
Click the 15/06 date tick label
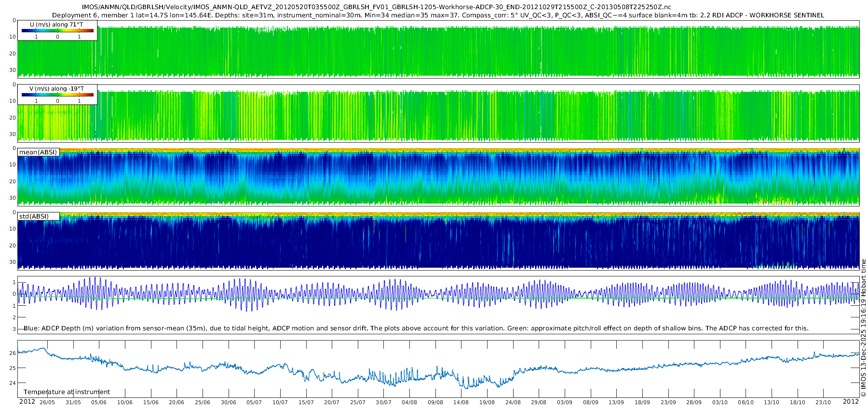click(x=151, y=402)
